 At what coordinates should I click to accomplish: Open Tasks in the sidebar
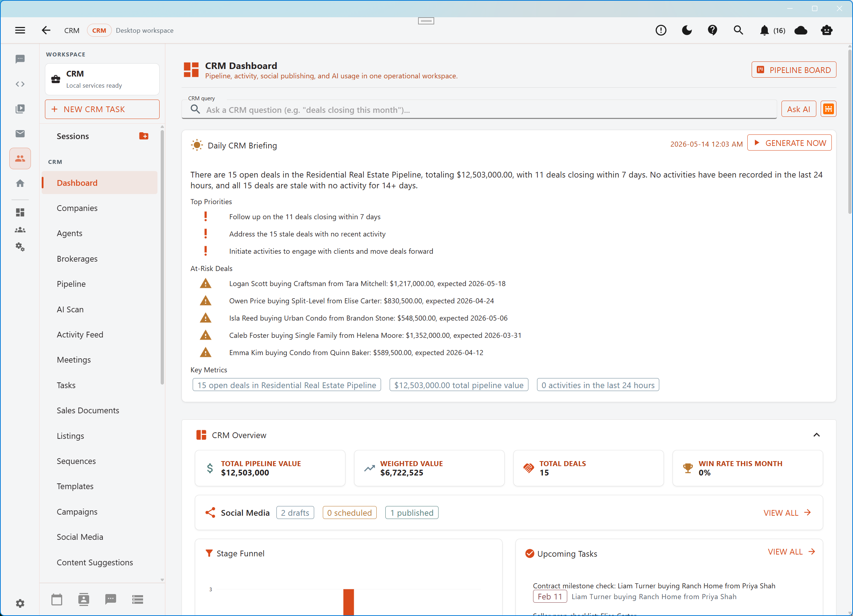(x=100, y=385)
